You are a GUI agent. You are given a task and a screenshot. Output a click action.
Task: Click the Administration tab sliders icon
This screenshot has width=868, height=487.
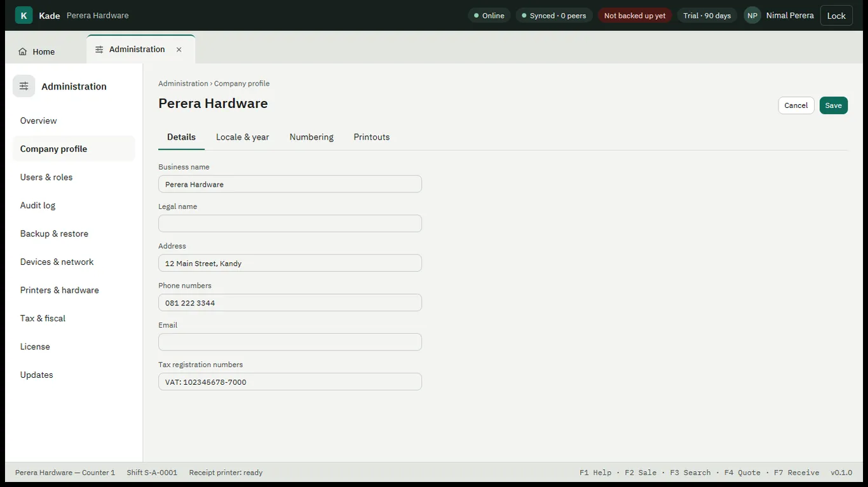coord(99,50)
